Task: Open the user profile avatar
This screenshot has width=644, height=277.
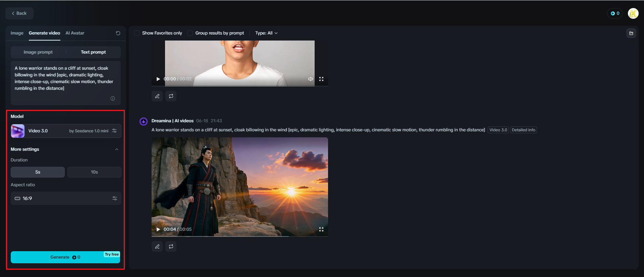Action: pyautogui.click(x=633, y=13)
